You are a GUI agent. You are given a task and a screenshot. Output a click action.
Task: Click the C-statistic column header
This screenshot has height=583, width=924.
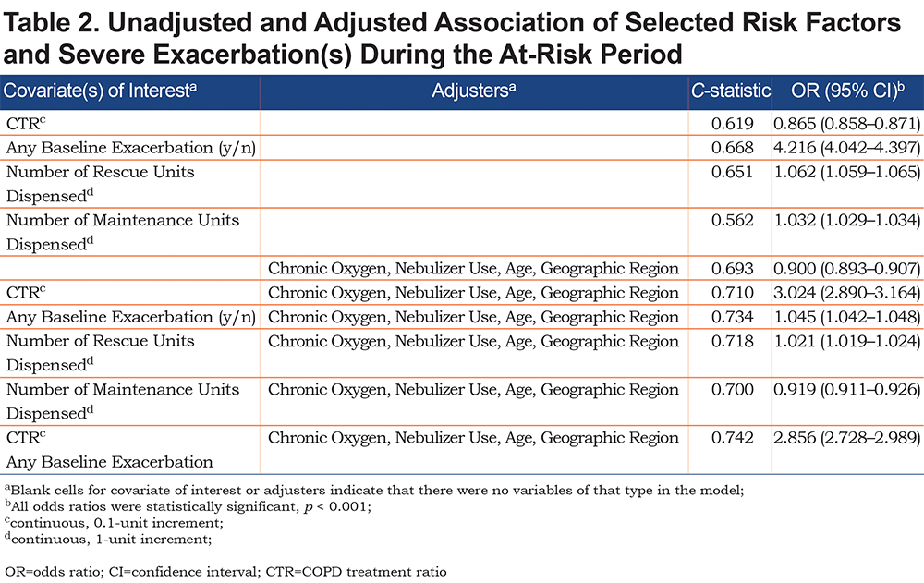731,91
